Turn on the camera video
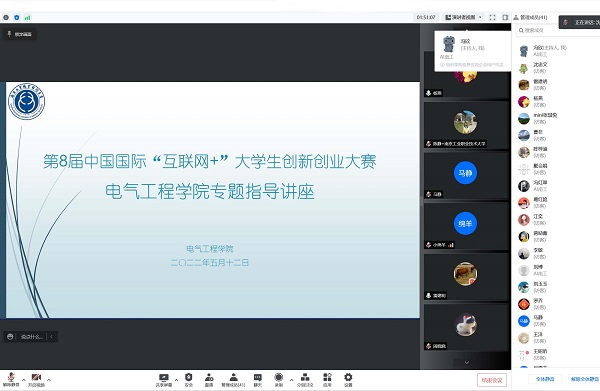This screenshot has height=391, width=600. (36, 380)
